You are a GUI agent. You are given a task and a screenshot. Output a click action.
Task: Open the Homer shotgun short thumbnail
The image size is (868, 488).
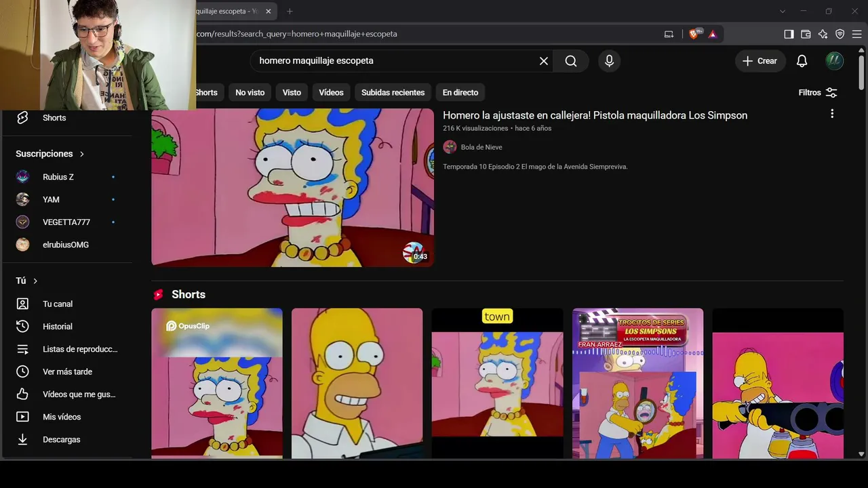pyautogui.click(x=778, y=384)
